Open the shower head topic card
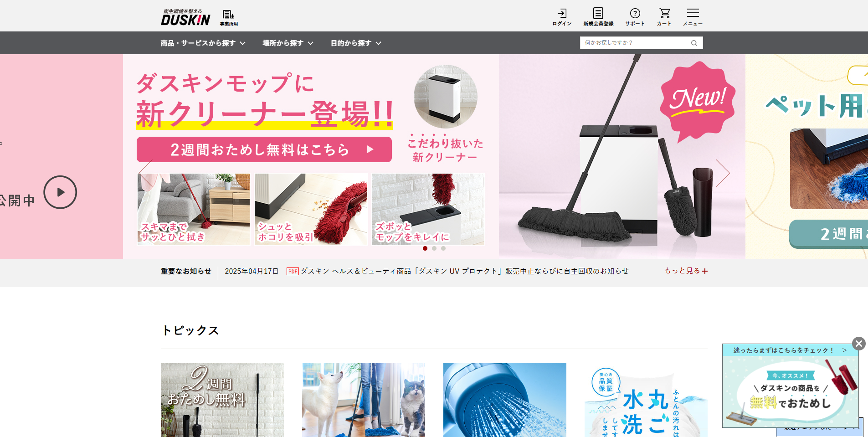The width and height of the screenshot is (868, 437). (x=505, y=400)
